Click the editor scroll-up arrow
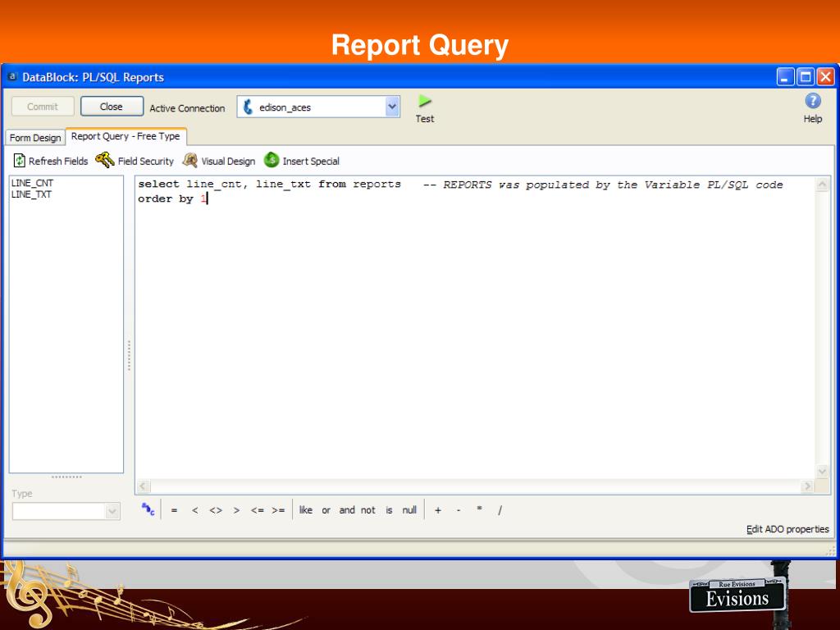The image size is (840, 630). (822, 185)
